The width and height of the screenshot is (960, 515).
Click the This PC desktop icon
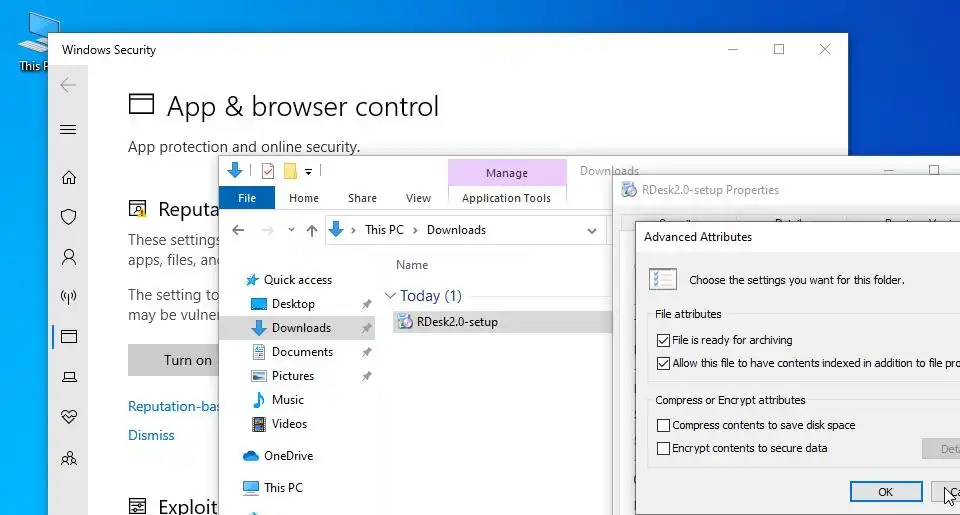pyautogui.click(x=34, y=42)
